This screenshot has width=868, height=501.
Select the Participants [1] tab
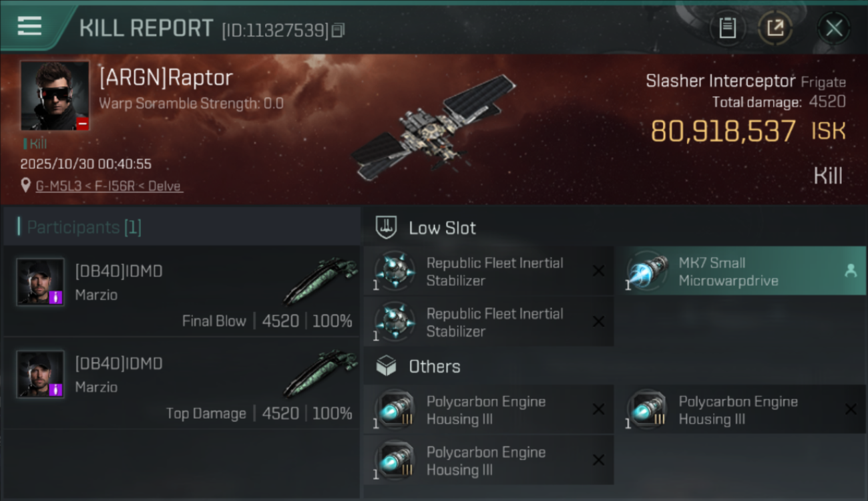tap(84, 227)
